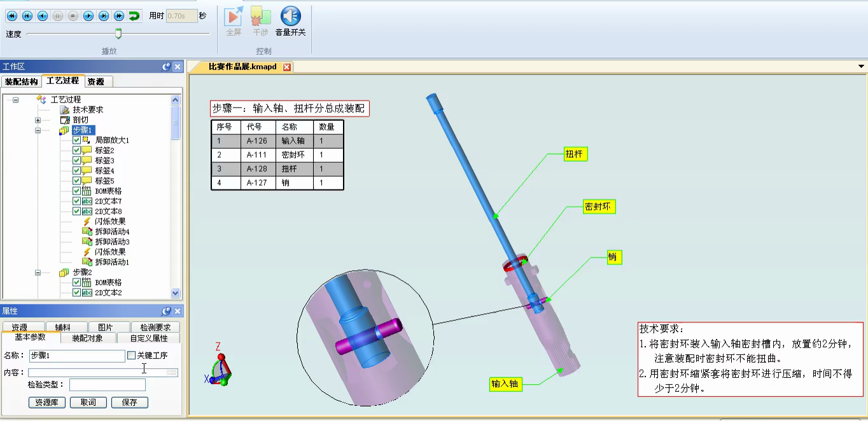
Task: Collapse the 步骤2 tree node
Action: [38, 273]
